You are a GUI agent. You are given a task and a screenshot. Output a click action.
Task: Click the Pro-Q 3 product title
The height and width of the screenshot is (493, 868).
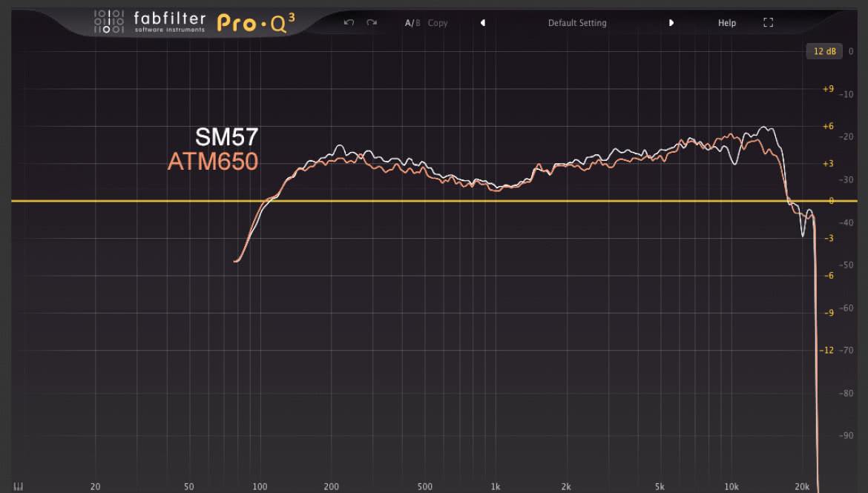click(x=256, y=23)
